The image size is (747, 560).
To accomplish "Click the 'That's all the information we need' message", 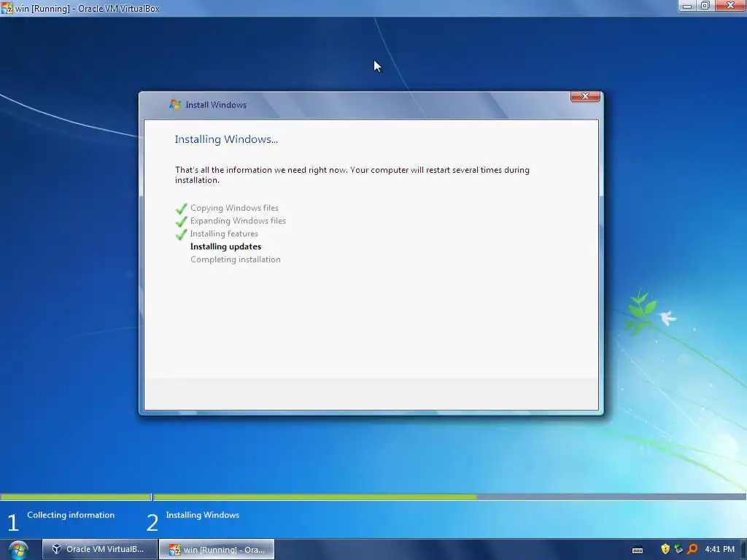I will [x=352, y=175].
